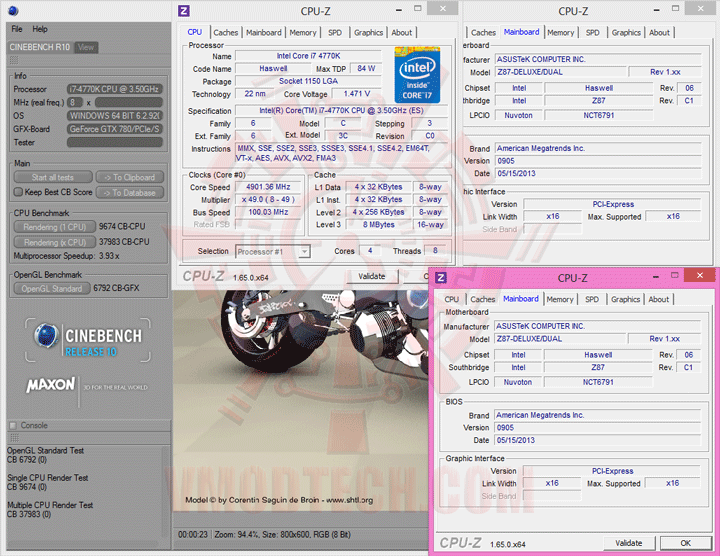The width and height of the screenshot is (720, 556).
Task: Click the MHz real freq value field
Action: coord(129,102)
